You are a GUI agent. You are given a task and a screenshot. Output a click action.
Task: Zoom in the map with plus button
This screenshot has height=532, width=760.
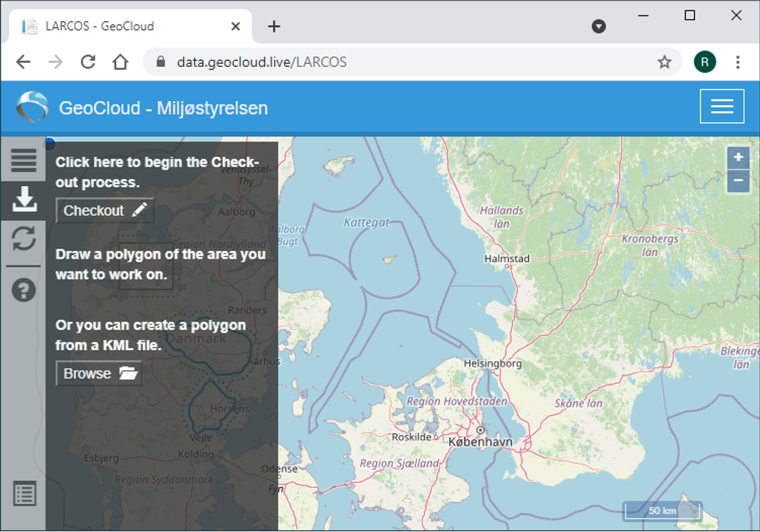(x=738, y=157)
